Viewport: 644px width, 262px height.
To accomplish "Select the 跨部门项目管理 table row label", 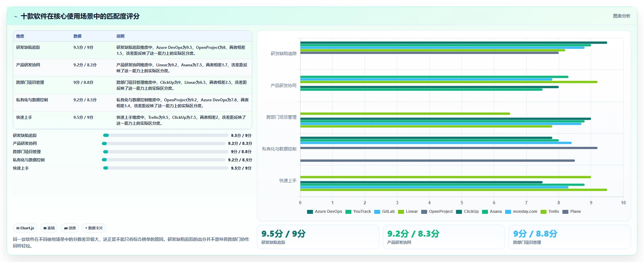I will click(x=30, y=82).
